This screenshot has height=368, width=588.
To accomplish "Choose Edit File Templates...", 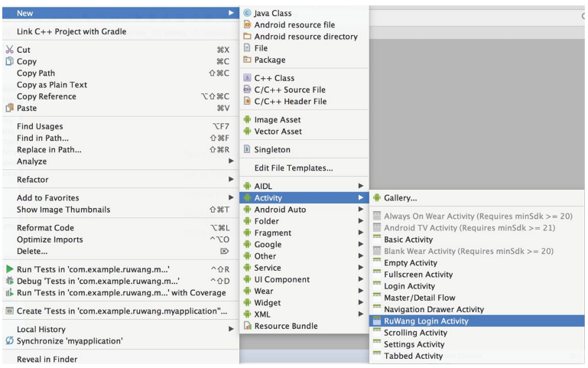I will click(x=293, y=168).
